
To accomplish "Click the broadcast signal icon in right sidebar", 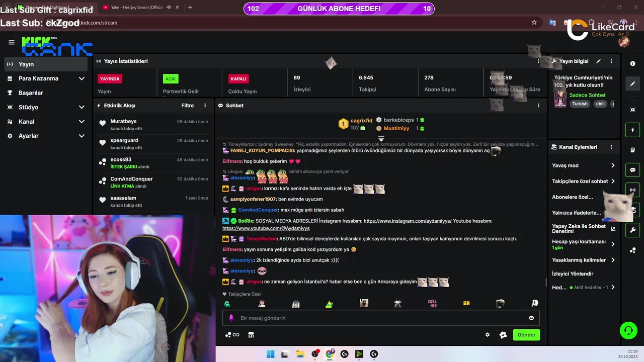I will coord(633,190).
